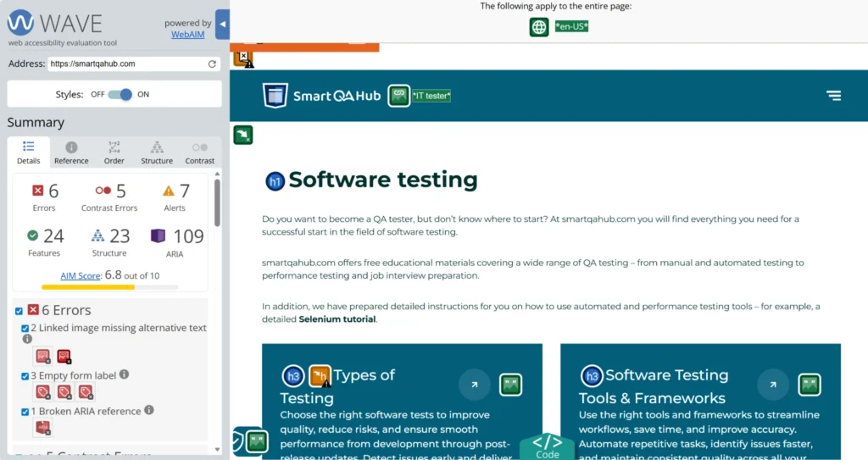Click orange heading alert icon in Types of Testing

click(320, 376)
